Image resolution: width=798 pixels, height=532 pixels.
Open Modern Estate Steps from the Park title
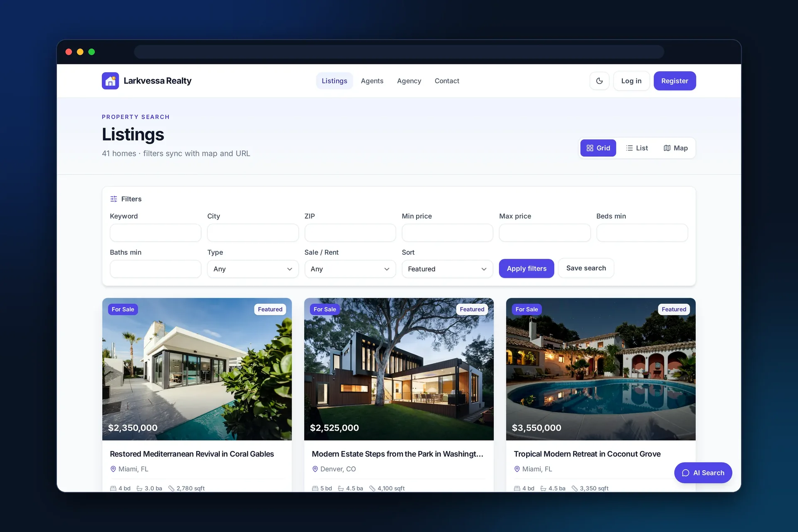[x=398, y=454]
